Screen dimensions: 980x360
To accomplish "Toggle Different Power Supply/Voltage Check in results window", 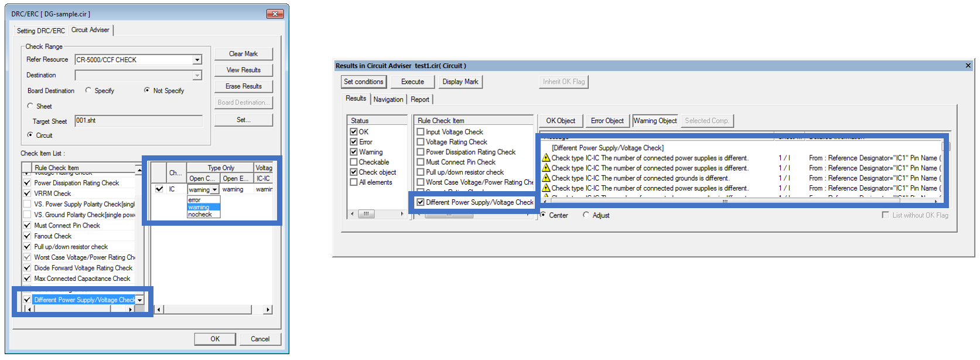I will pos(421,202).
